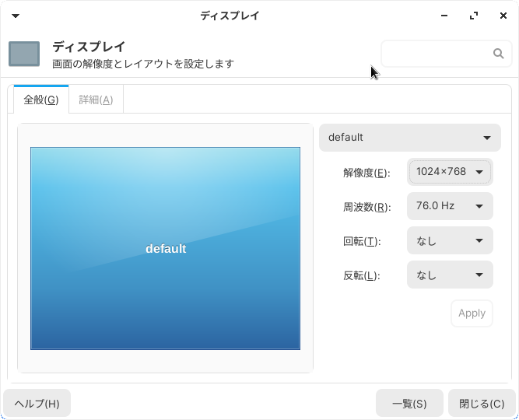Open the default display selector dropdown
Viewport: 519px width, 420px height.
[x=410, y=138]
